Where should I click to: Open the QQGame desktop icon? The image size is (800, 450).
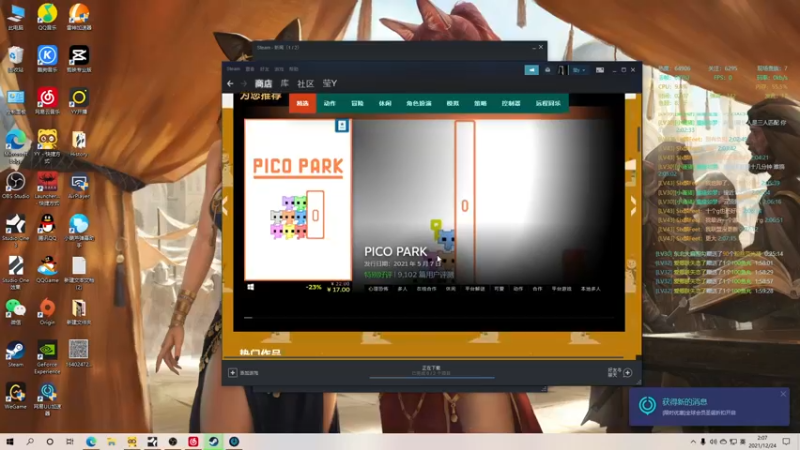[47, 269]
